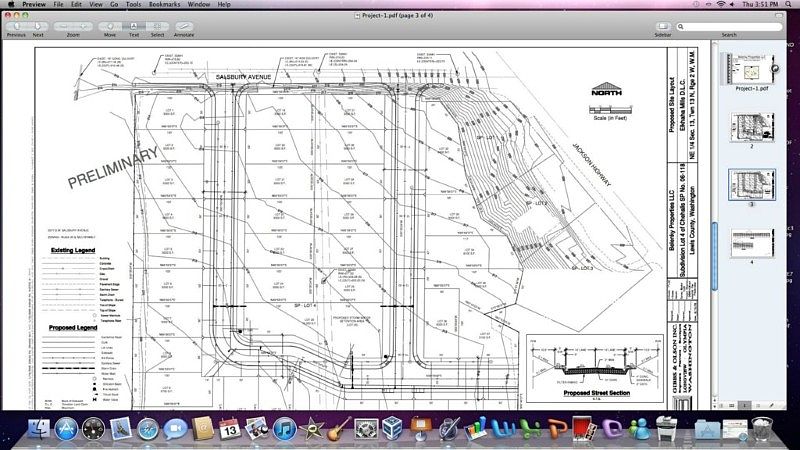This screenshot has height=450, width=800.
Task: Toggle the Sidebar button
Action: pyautogui.click(x=663, y=26)
